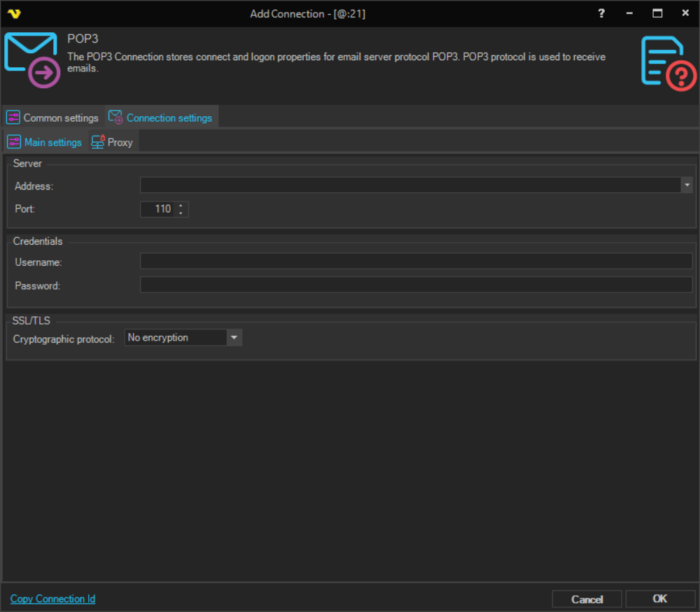
Task: Expand the Address dropdown arrow
Action: pyautogui.click(x=687, y=185)
